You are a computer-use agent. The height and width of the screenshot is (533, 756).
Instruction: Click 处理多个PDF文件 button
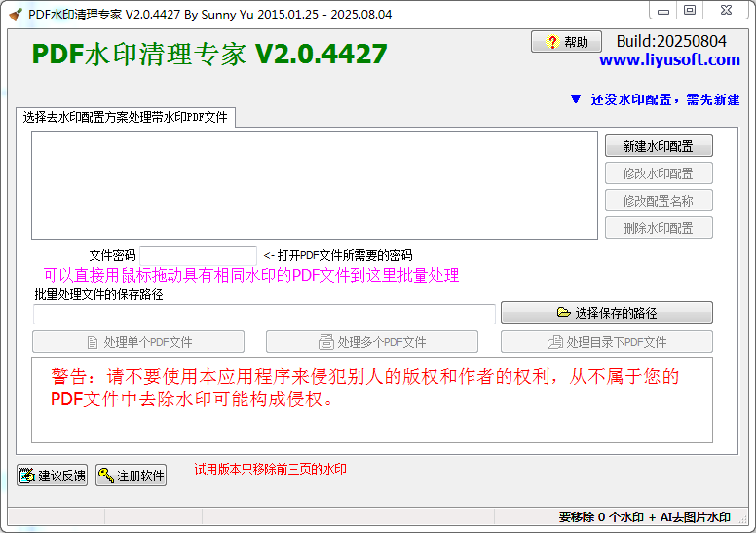tap(372, 342)
